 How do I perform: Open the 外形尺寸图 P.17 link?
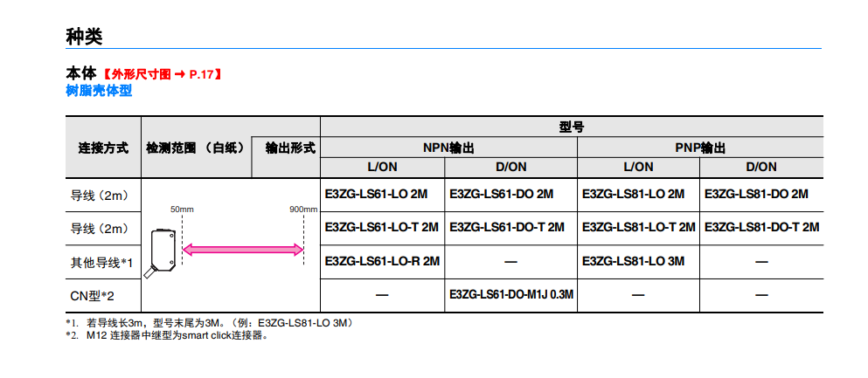point(162,74)
